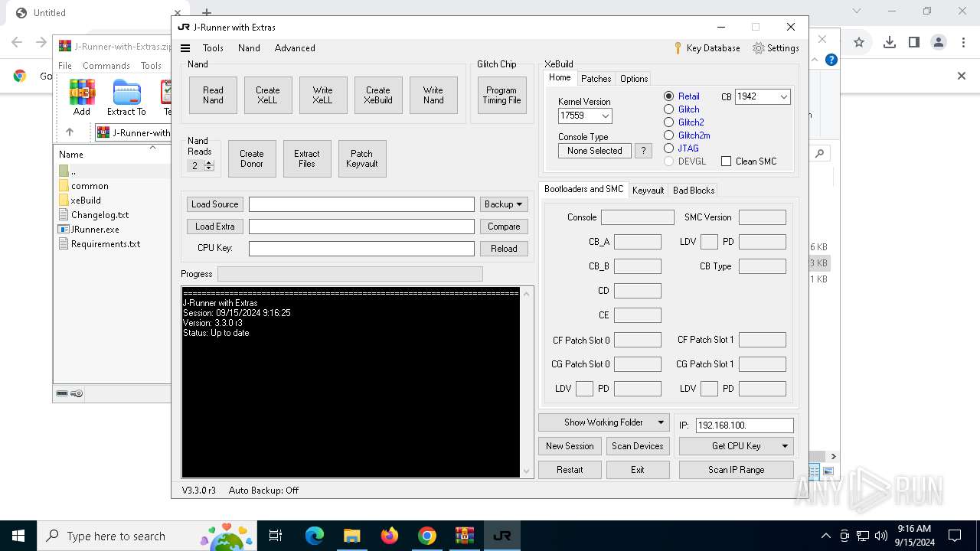Click the Scan Devices button
The image size is (980, 551).
click(x=638, y=446)
